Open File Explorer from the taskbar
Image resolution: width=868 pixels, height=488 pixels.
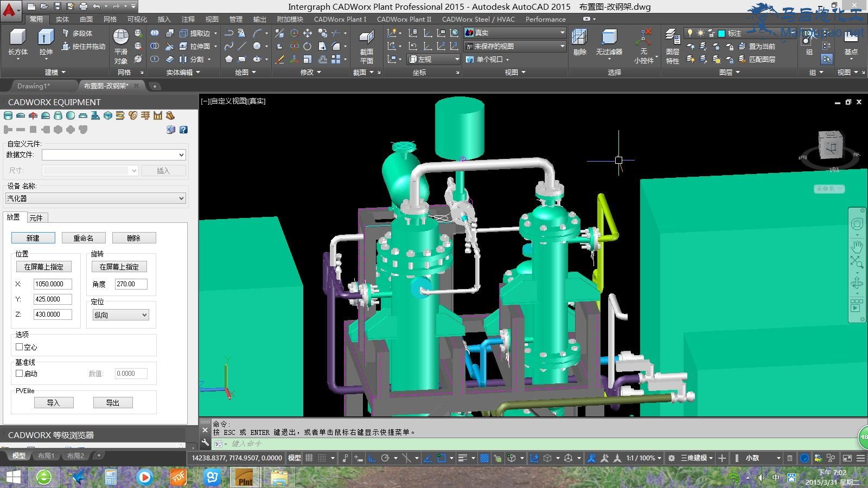279,477
